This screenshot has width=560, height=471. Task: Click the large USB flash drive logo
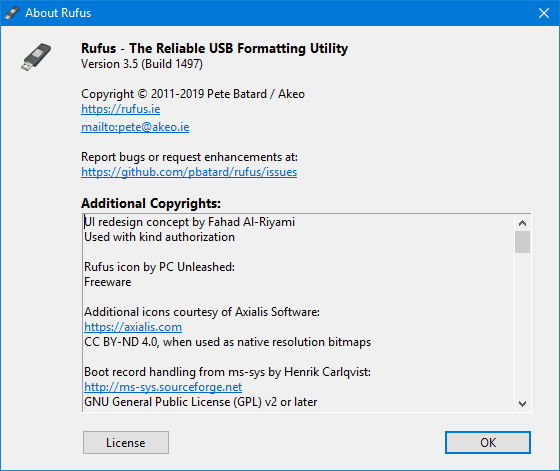36,56
